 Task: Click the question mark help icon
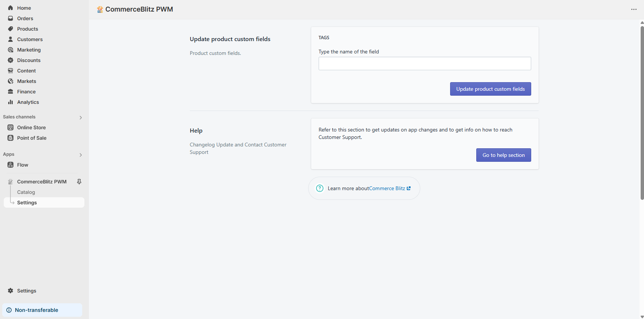click(320, 188)
